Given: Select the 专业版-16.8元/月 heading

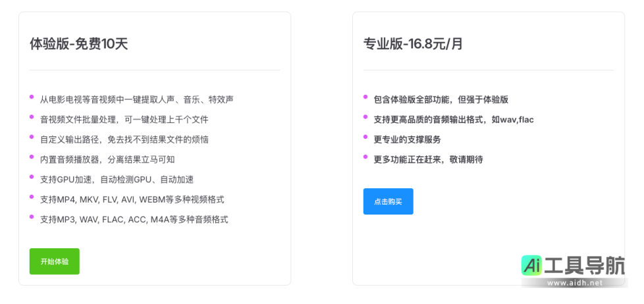Looking at the screenshot, I should coord(413,44).
